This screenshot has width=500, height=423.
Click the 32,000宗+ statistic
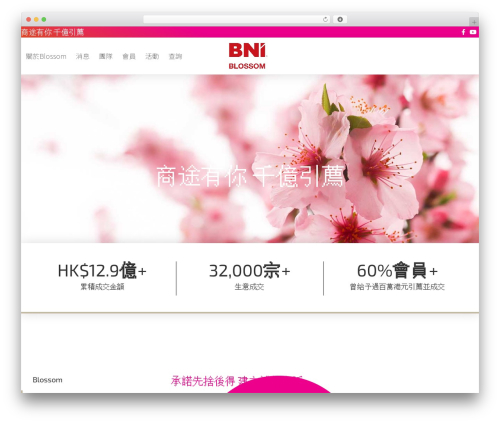pos(249,270)
